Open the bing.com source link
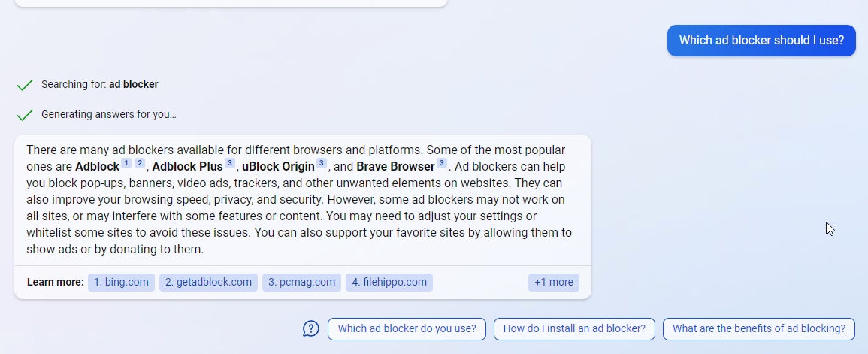 pos(121,283)
